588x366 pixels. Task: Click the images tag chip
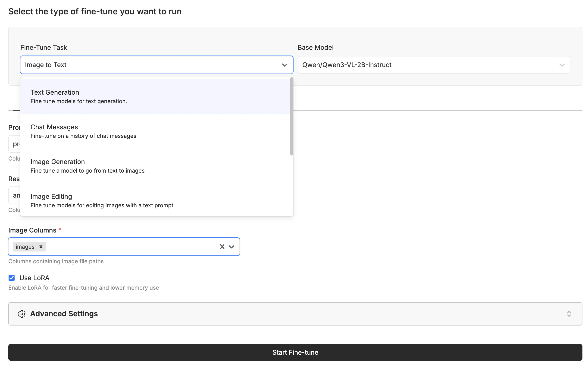[25, 247]
